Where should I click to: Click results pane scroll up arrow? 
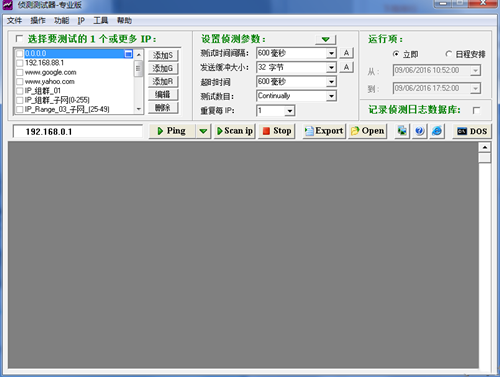point(485,147)
